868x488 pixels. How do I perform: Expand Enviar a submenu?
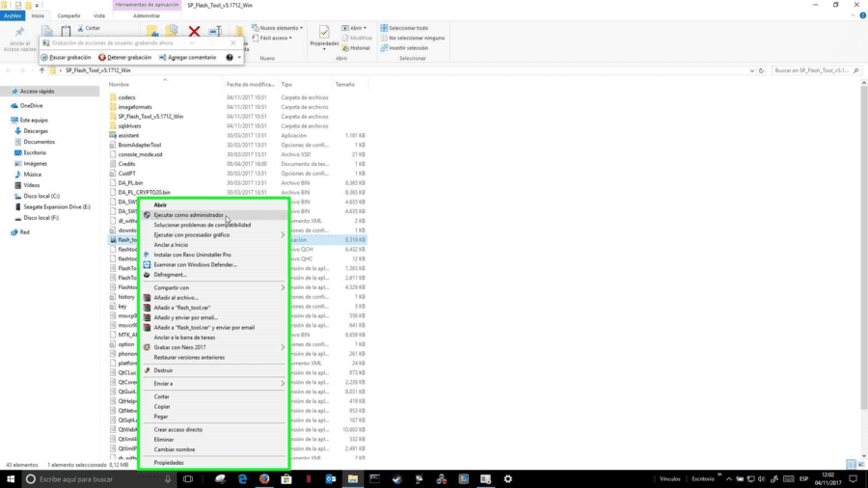[283, 384]
